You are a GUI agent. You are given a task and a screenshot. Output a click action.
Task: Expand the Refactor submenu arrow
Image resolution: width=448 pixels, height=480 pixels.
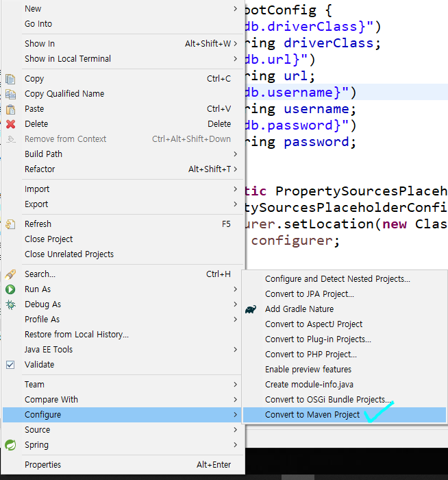click(235, 169)
